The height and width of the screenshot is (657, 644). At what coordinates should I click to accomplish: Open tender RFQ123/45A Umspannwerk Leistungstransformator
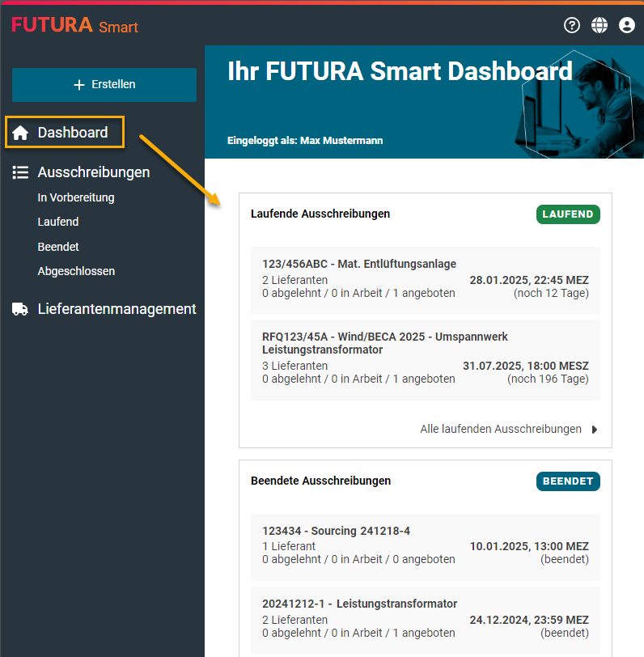385,343
